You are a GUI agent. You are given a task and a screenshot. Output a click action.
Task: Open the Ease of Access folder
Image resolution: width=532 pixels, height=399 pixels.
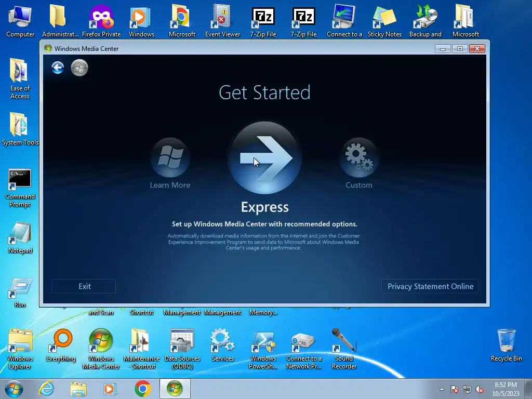coord(20,79)
